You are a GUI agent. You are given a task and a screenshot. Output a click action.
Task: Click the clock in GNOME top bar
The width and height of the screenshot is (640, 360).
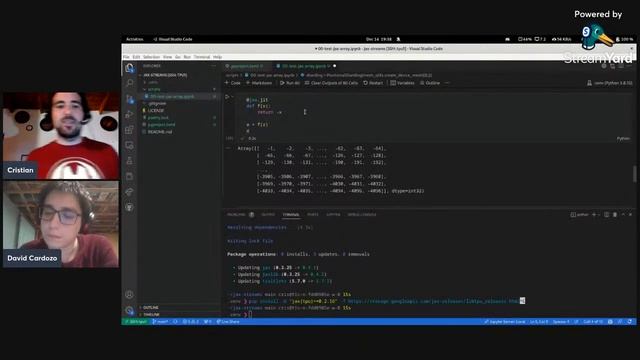[378, 39]
